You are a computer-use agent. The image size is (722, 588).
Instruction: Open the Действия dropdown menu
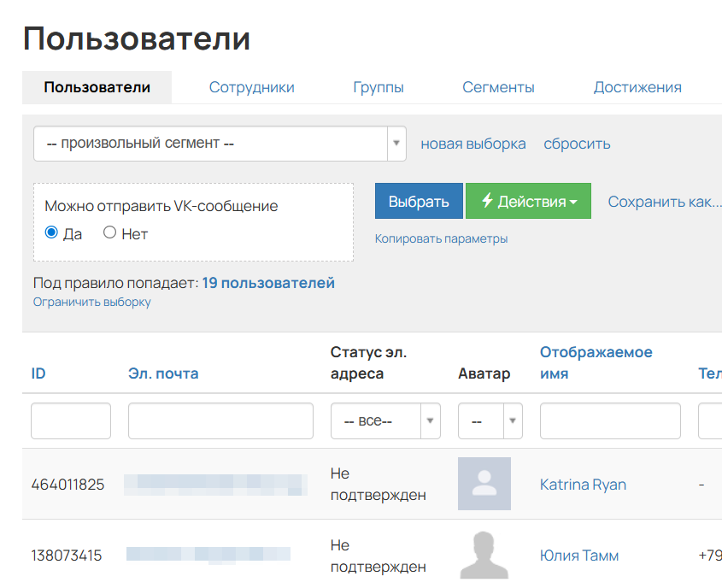point(528,201)
